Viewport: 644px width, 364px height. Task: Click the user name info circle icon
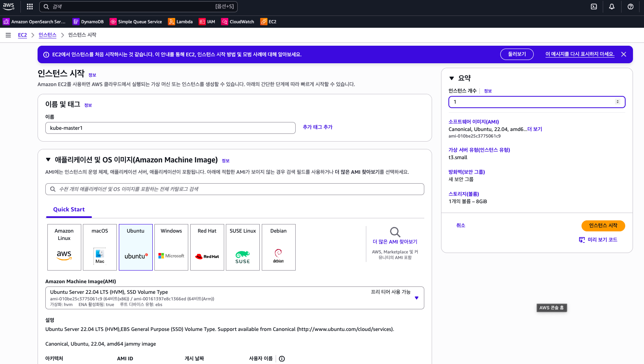pos(282,359)
